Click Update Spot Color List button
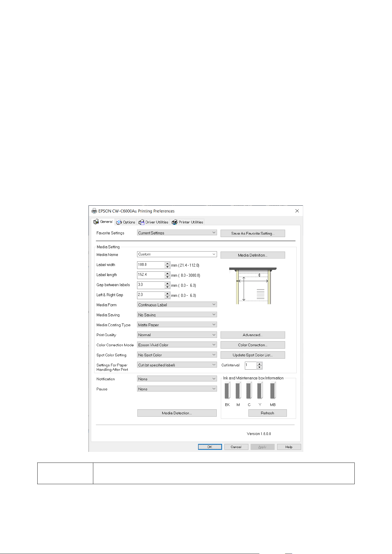 253,355
